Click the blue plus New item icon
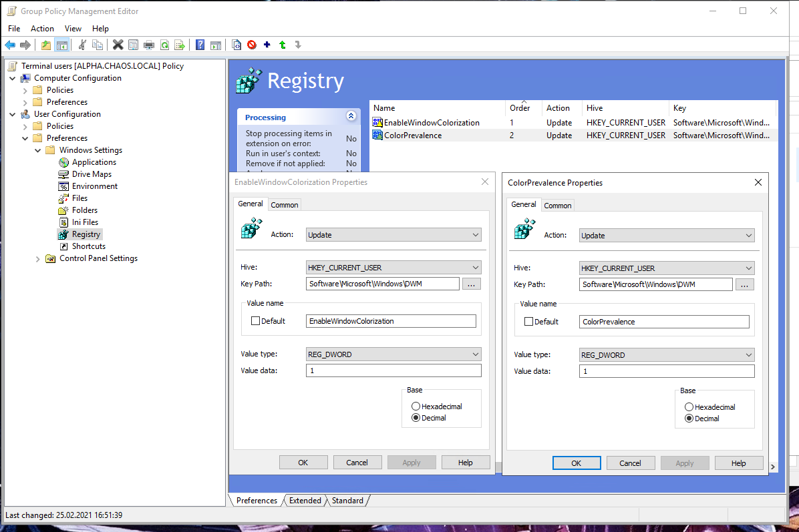The width and height of the screenshot is (799, 532). [267, 45]
